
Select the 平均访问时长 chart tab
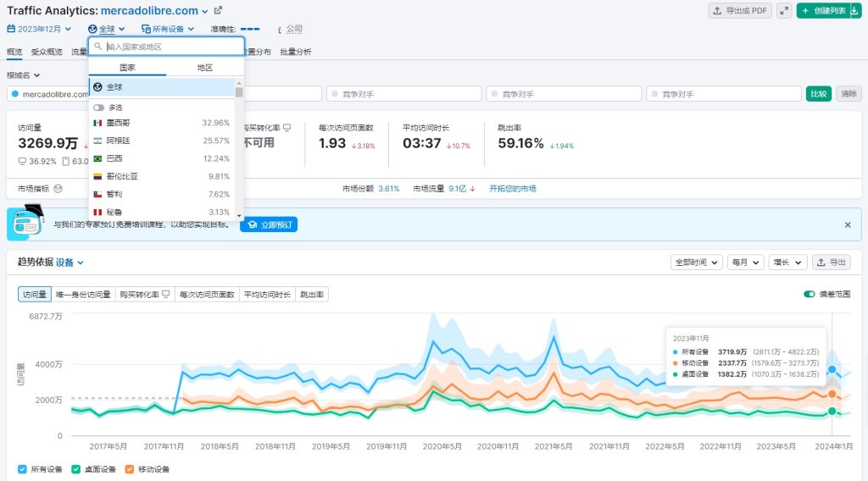pyautogui.click(x=267, y=295)
